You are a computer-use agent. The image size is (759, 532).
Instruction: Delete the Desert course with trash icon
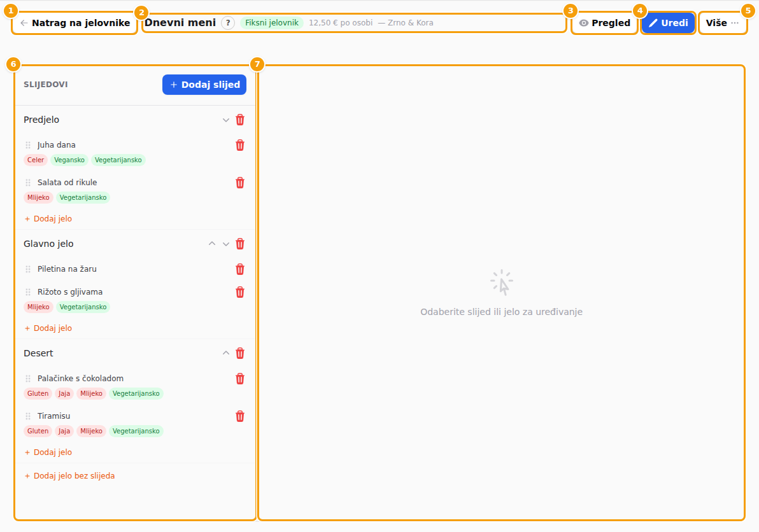coord(239,354)
